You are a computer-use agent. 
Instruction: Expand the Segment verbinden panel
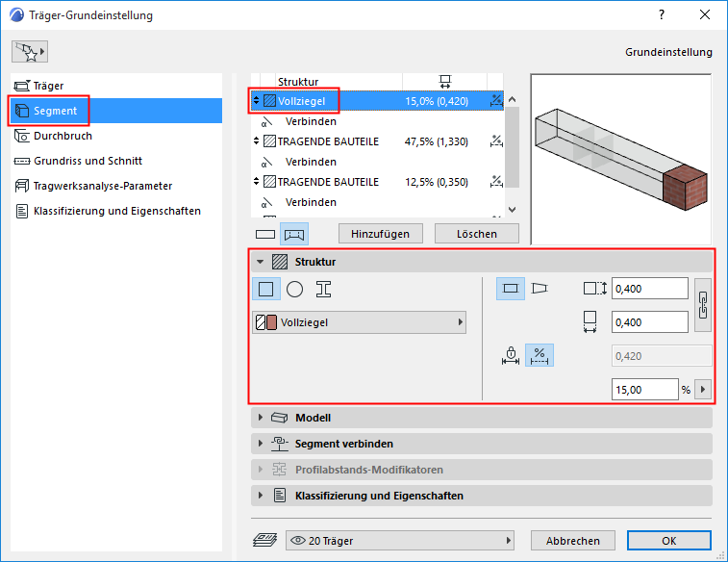click(x=482, y=444)
